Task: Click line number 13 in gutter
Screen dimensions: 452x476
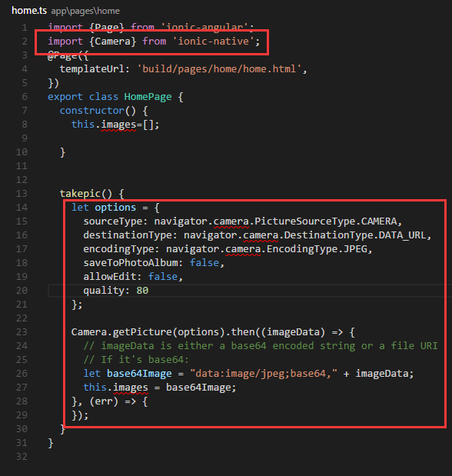Action: 22,194
